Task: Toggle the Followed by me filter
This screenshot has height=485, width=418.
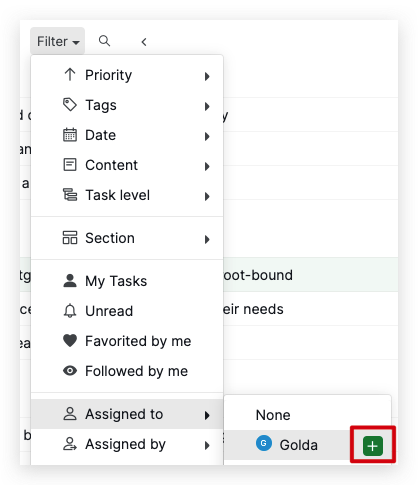Action: [x=127, y=371]
